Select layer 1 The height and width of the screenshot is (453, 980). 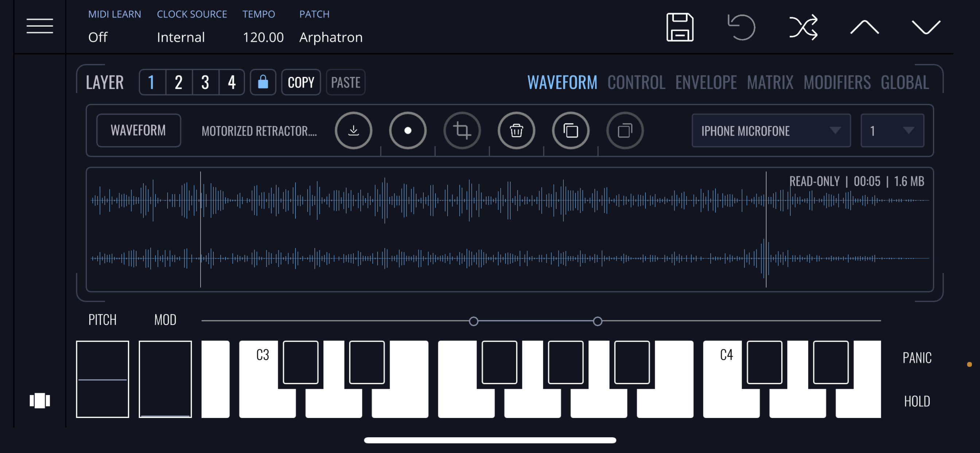click(152, 82)
